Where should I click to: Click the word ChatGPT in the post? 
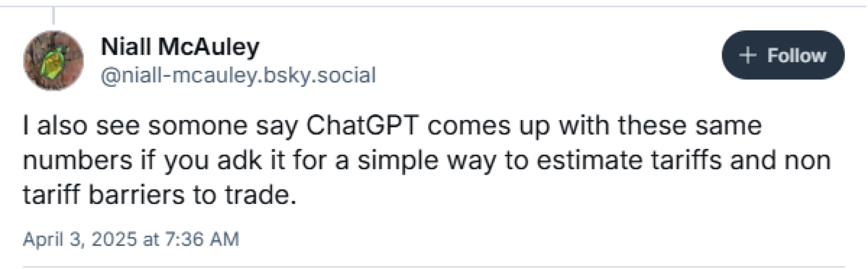pyautogui.click(x=362, y=126)
